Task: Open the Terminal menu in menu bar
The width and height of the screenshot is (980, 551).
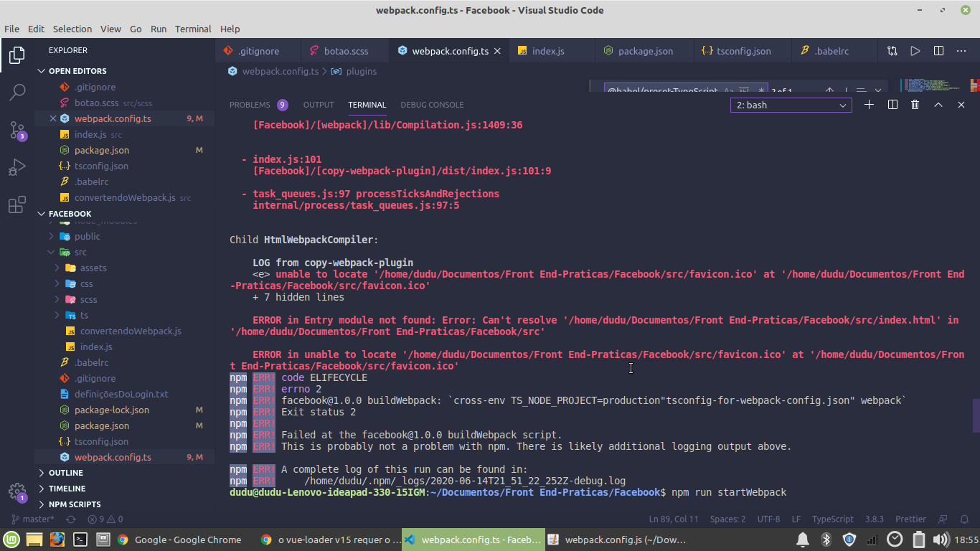Action: [x=193, y=29]
